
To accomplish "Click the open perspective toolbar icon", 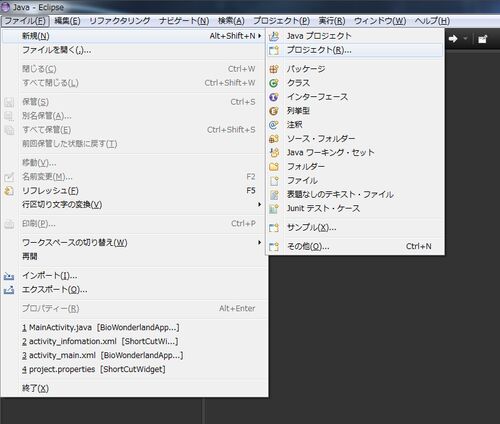I will point(483,39).
